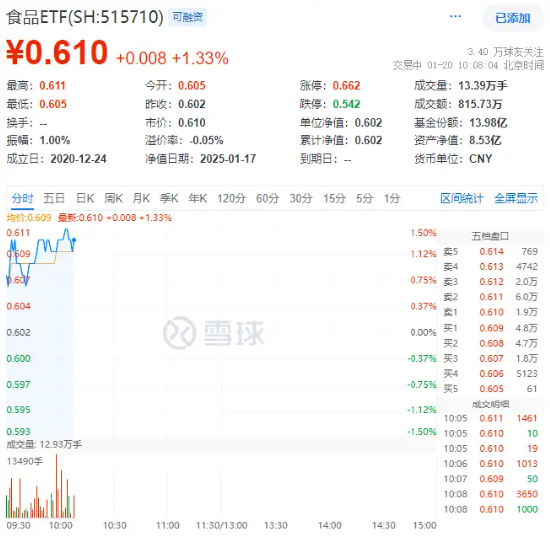This screenshot has height=537, width=550.
Task: Click the 买4 order row at 0.606
Action: tap(490, 374)
